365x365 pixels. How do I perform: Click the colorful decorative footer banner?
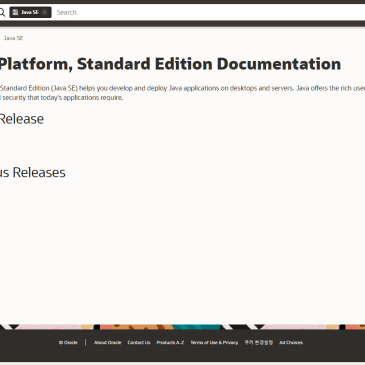pos(182,327)
